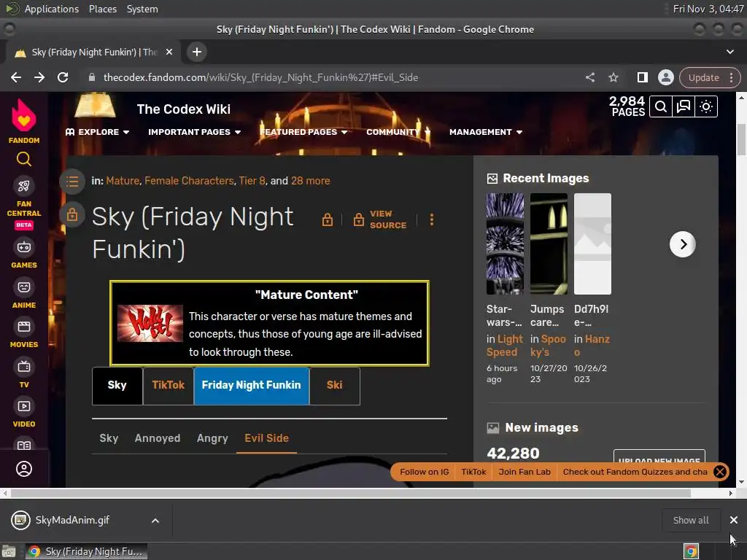Viewport: 747px width, 560px height.
Task: Open the wiki discussions icon
Action: 683,106
